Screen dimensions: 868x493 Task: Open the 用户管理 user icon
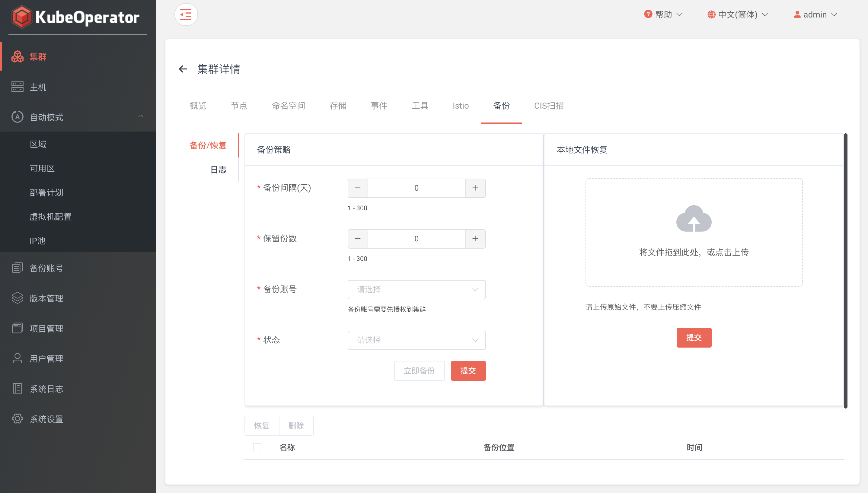coord(17,358)
